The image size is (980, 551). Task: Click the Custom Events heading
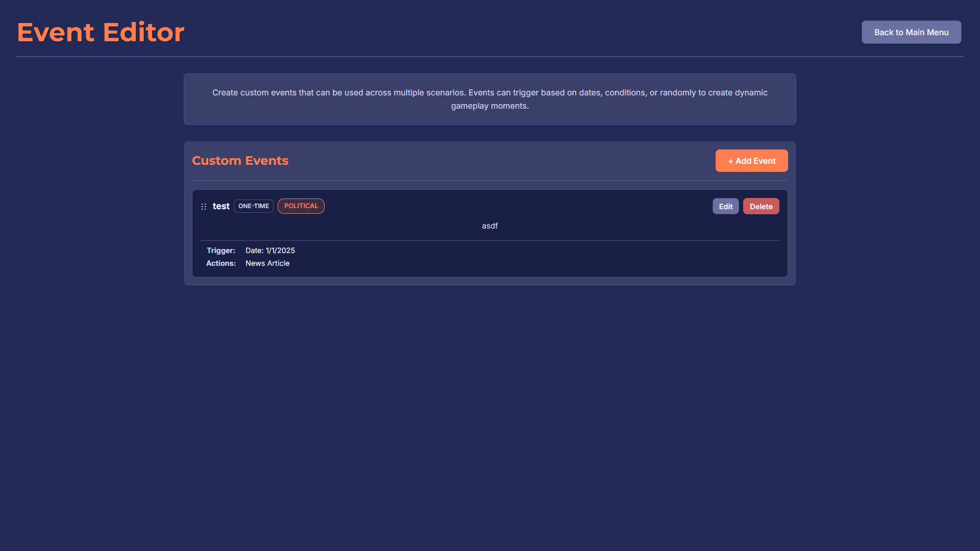click(x=240, y=161)
